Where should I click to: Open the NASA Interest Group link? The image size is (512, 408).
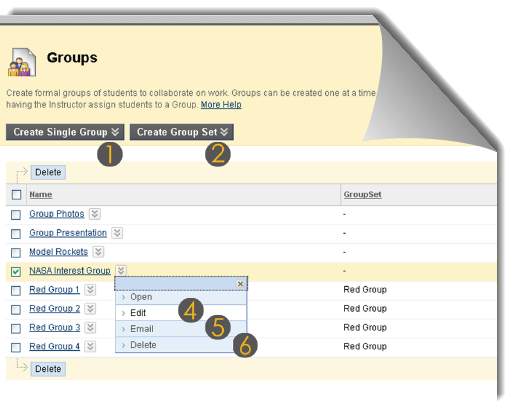point(70,271)
